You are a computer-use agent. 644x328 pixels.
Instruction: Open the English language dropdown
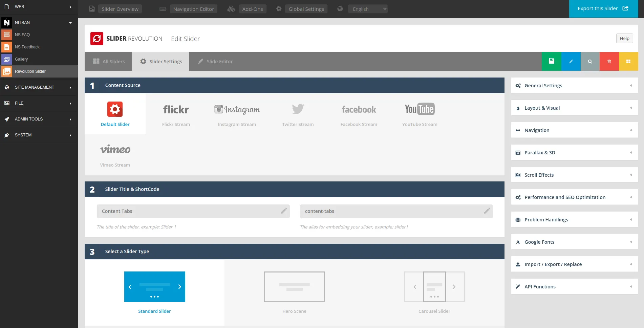coord(368,9)
